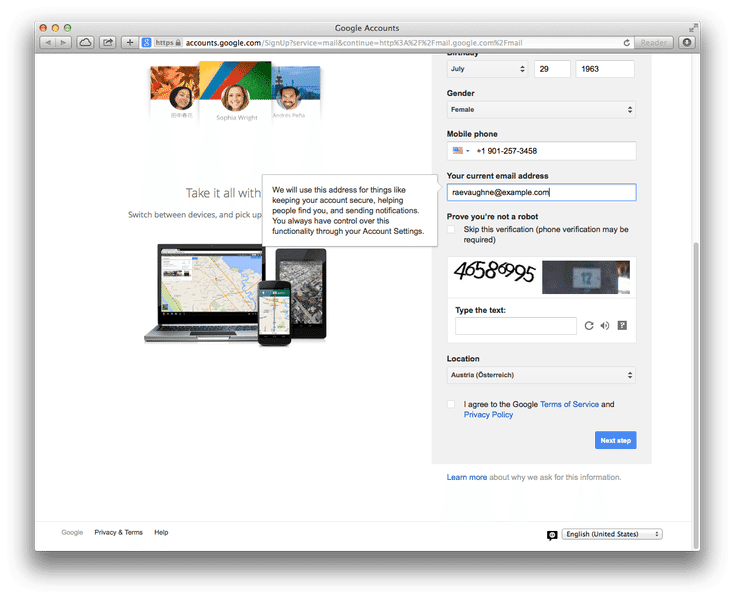This screenshot has width=735, height=599.
Task: Click the captcha house number photo
Action: click(585, 277)
